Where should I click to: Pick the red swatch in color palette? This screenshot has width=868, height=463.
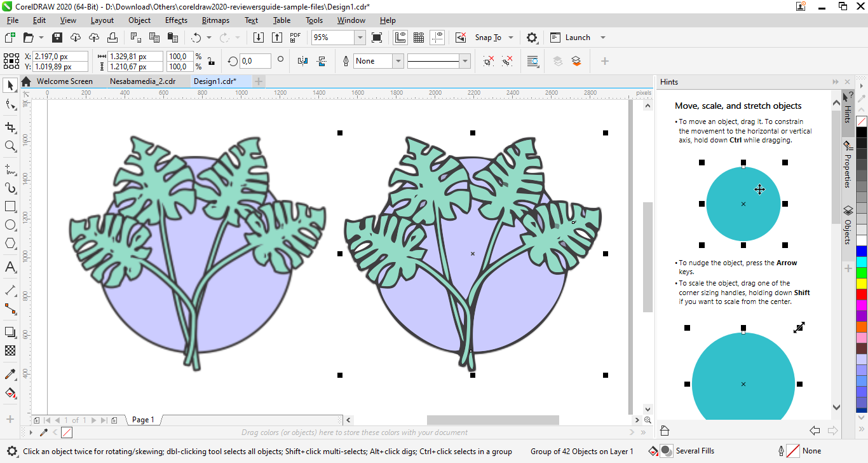pyautogui.click(x=862, y=294)
